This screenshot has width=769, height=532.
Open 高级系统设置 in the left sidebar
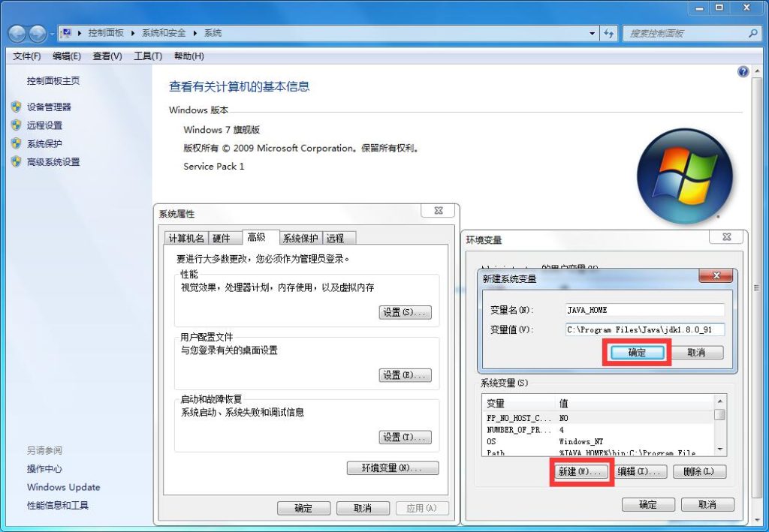53,162
